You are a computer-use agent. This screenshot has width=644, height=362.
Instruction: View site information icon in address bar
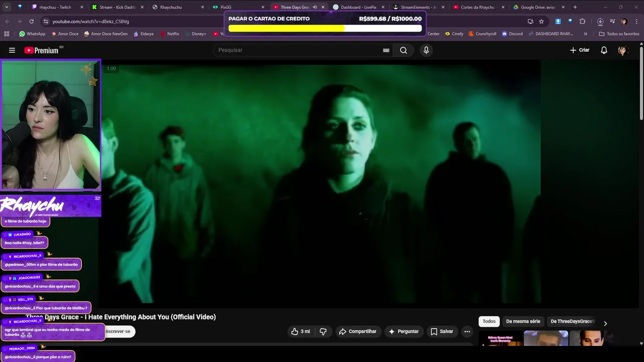pos(46,22)
